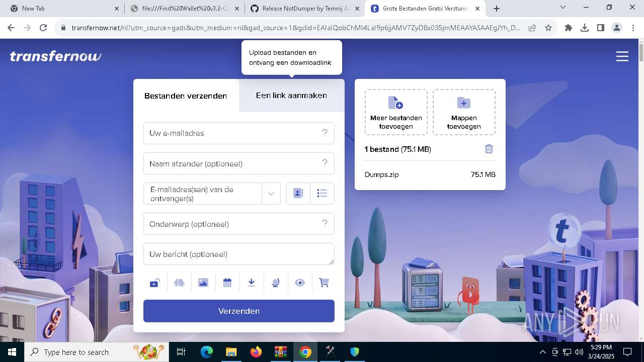The width and height of the screenshot is (644, 362).
Task: Toggle the password lock option icon
Action: pyautogui.click(x=155, y=283)
